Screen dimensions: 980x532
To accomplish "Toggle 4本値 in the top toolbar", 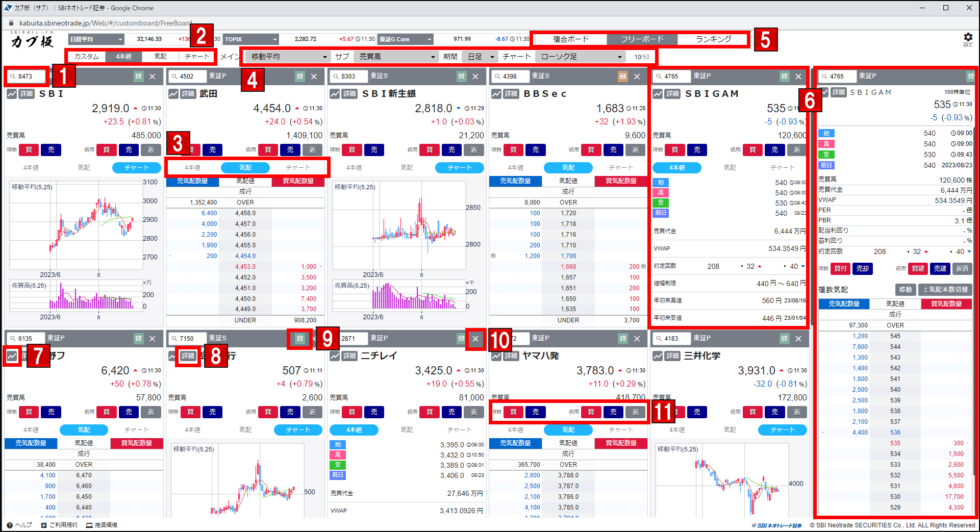I will 123,57.
